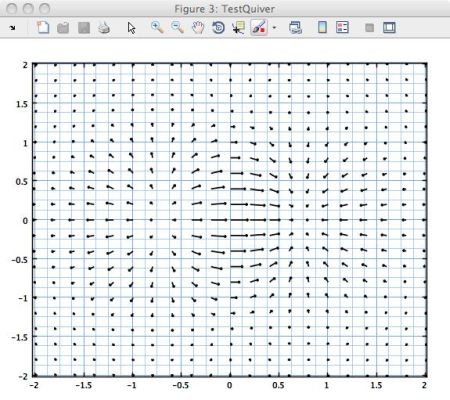Turn on the Data Cursor tool
Screen dimensions: 450x400
tap(238, 28)
